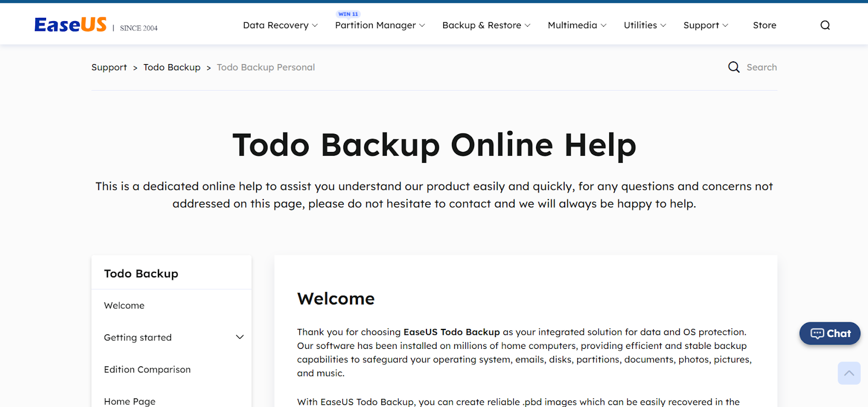Click the bold EaseUS Todo Backup text
The image size is (868, 407).
(451, 332)
